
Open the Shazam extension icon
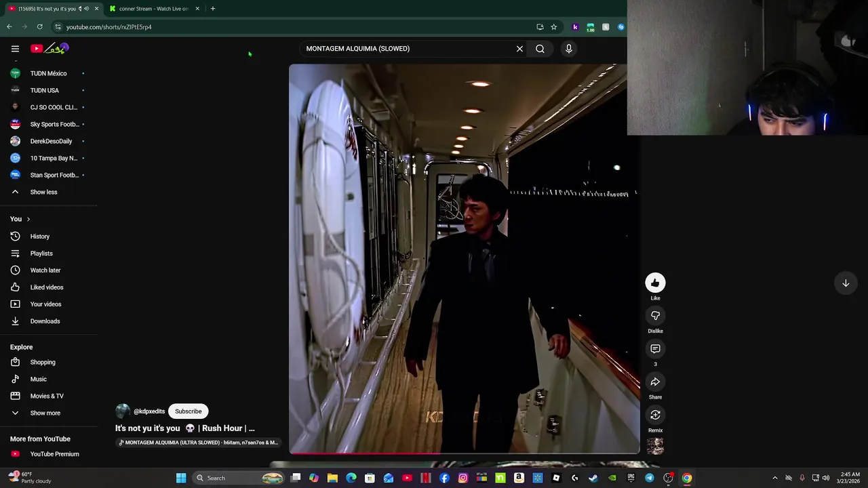click(620, 27)
